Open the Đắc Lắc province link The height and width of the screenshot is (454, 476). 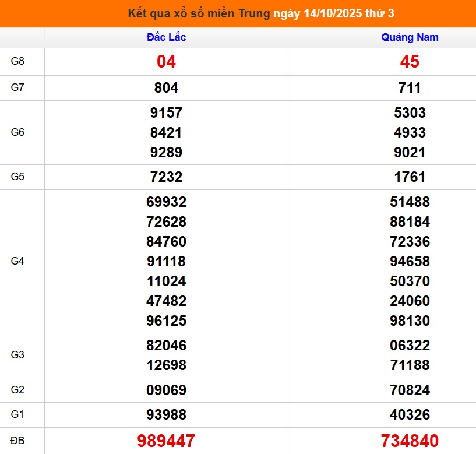point(166,37)
